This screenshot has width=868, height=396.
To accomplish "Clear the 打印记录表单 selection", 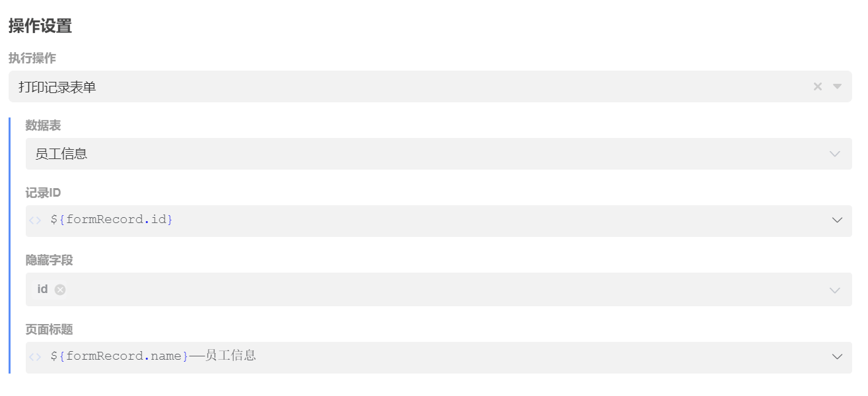I will (817, 86).
